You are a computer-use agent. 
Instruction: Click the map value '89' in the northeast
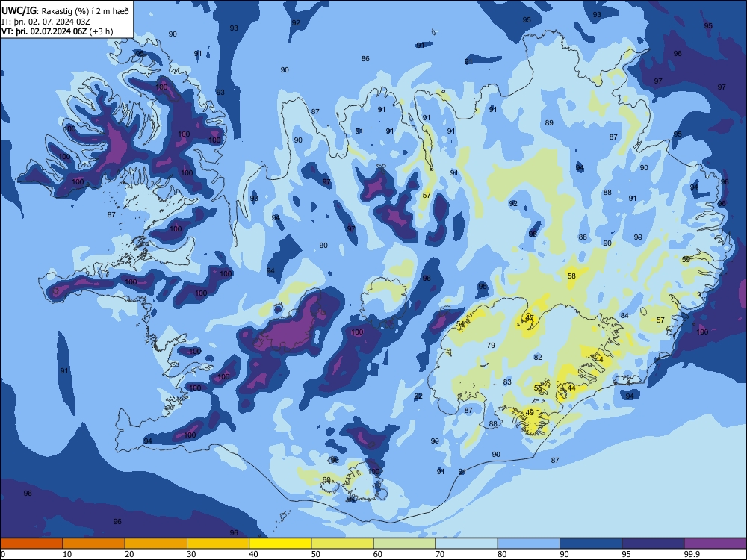coord(549,123)
